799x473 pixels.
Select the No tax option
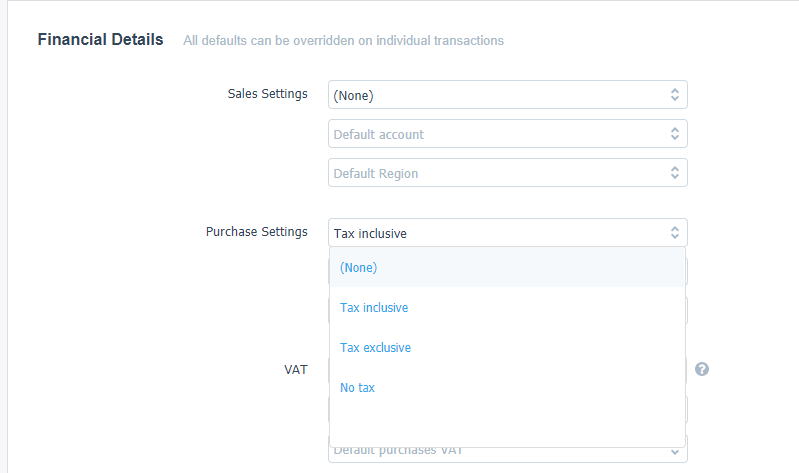point(357,388)
